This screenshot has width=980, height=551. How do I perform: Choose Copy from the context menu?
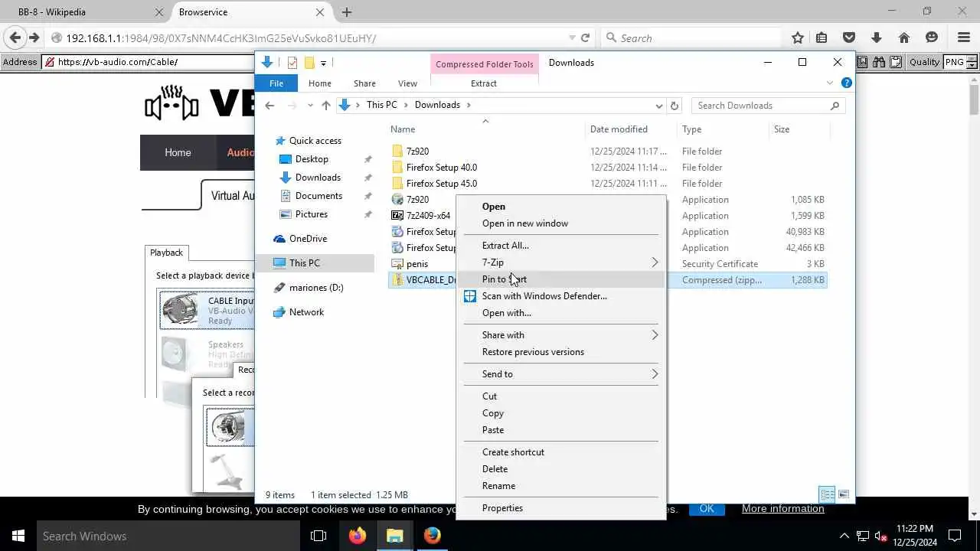coord(562,413)
